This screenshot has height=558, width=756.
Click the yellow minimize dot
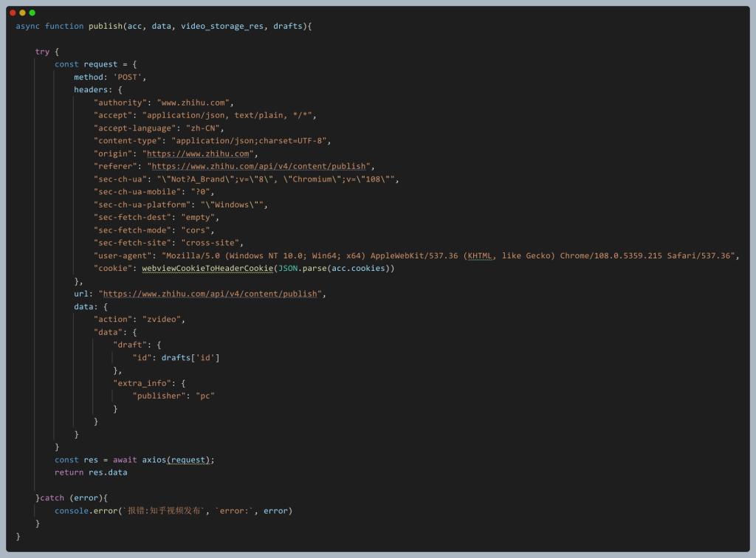22,13
